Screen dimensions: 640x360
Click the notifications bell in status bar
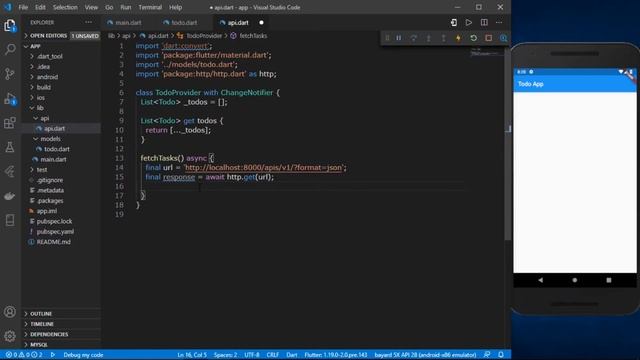[501, 355]
